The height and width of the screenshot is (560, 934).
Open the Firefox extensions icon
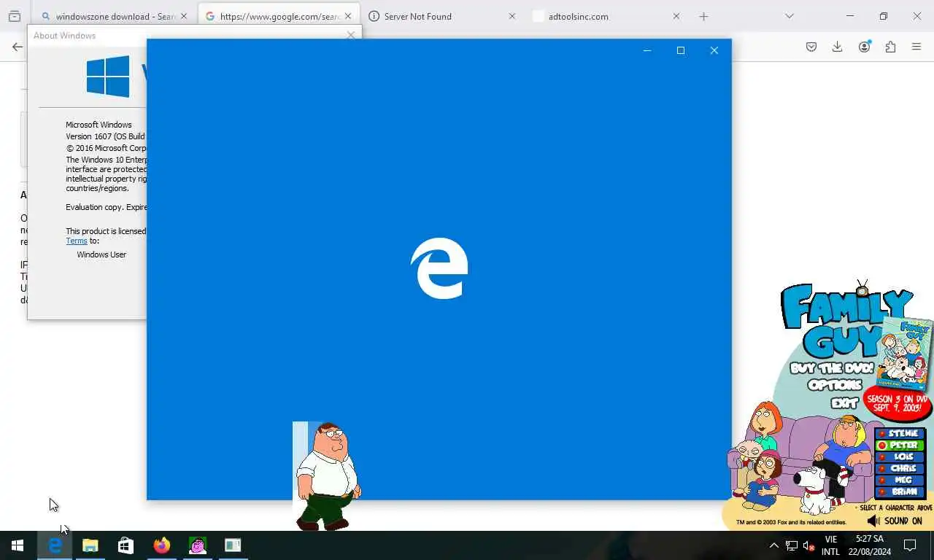point(890,47)
